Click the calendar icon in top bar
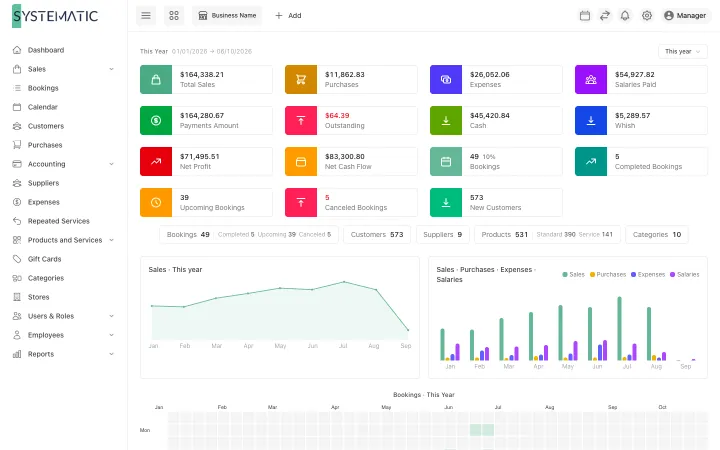 coord(585,16)
